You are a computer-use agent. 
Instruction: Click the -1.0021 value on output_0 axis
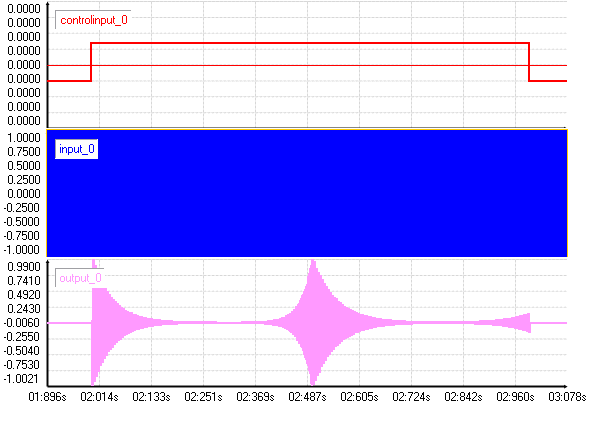22,379
